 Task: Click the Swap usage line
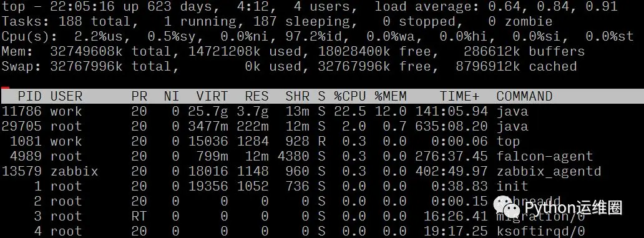(289, 66)
